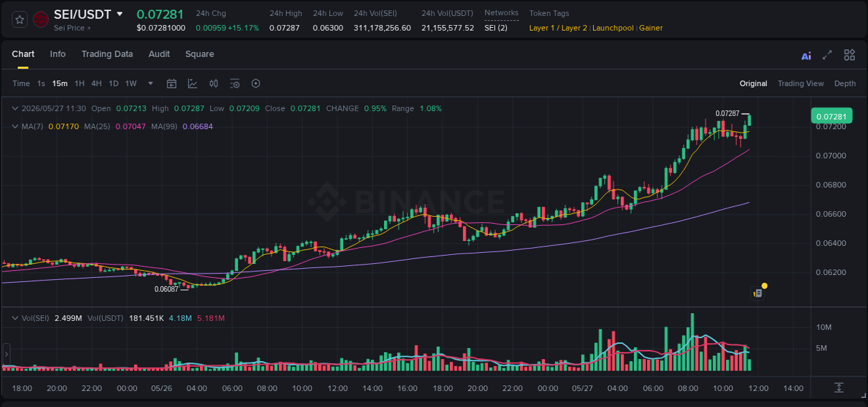Click the 24h Vol(USDT) value 21,155,577.52
Image resolution: width=868 pixels, height=407 pixels.
[448, 28]
